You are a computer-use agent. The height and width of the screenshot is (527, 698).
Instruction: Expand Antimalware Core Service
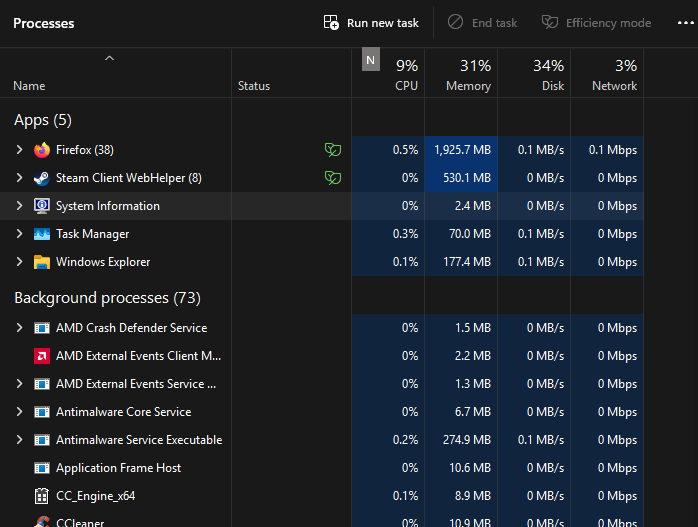click(x=19, y=412)
